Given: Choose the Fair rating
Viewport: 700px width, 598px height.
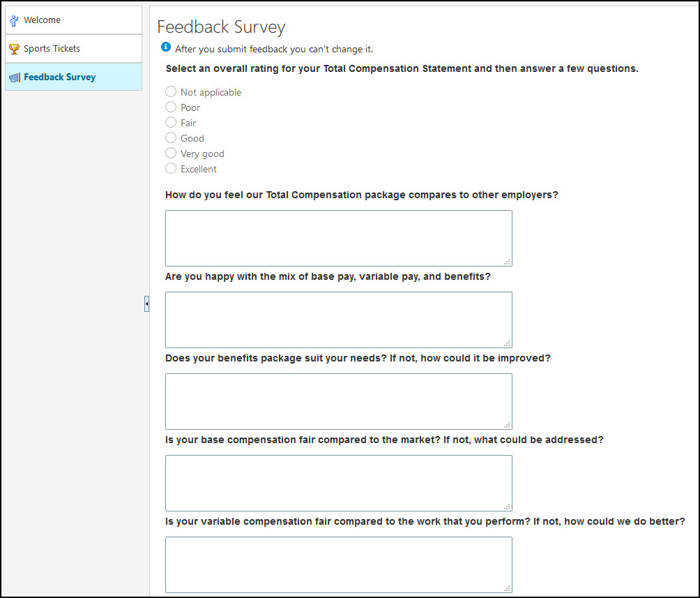Looking at the screenshot, I should point(171,122).
